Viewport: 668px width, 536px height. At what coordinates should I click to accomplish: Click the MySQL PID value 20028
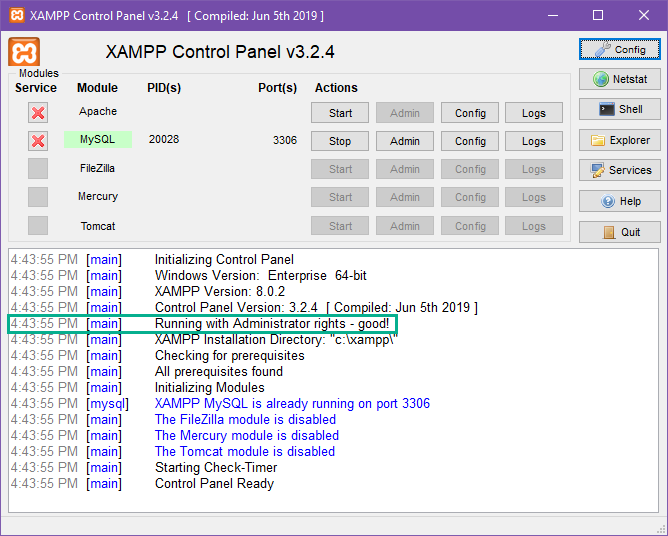click(164, 139)
